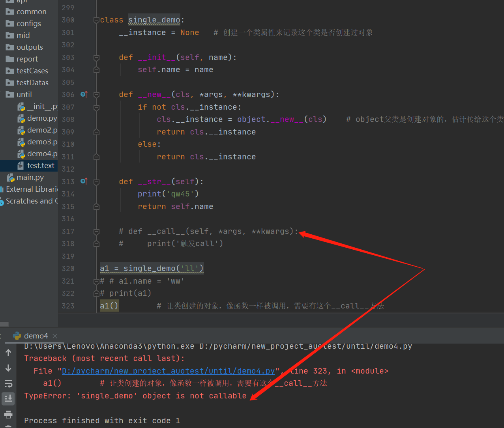Select demo3.py in the project tree
The image size is (504, 428).
(42, 142)
